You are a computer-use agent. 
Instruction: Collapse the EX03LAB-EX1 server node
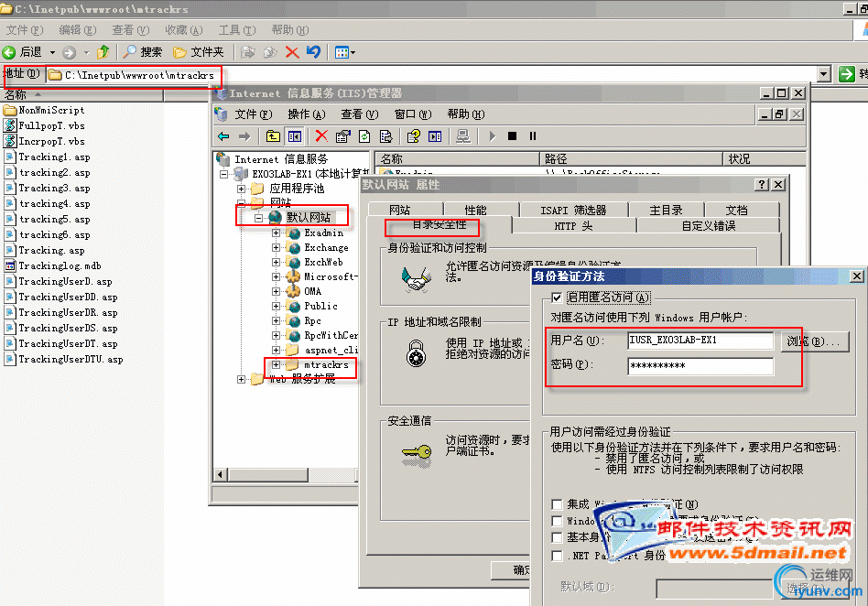coord(223,174)
